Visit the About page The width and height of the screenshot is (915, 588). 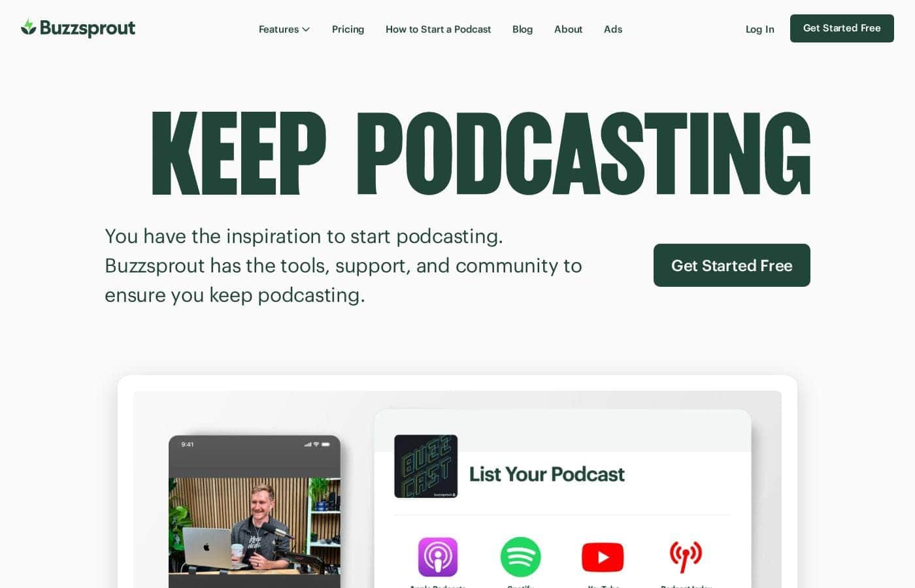568,29
